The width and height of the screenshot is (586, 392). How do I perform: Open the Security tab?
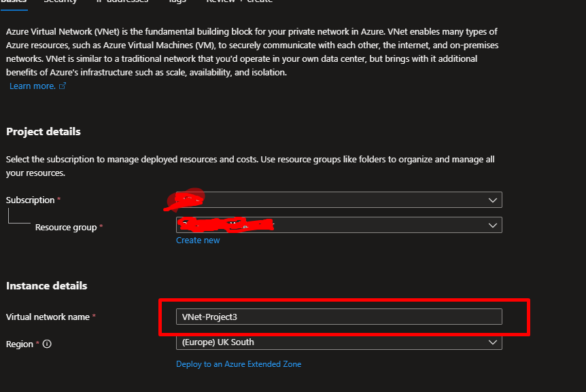click(x=60, y=2)
